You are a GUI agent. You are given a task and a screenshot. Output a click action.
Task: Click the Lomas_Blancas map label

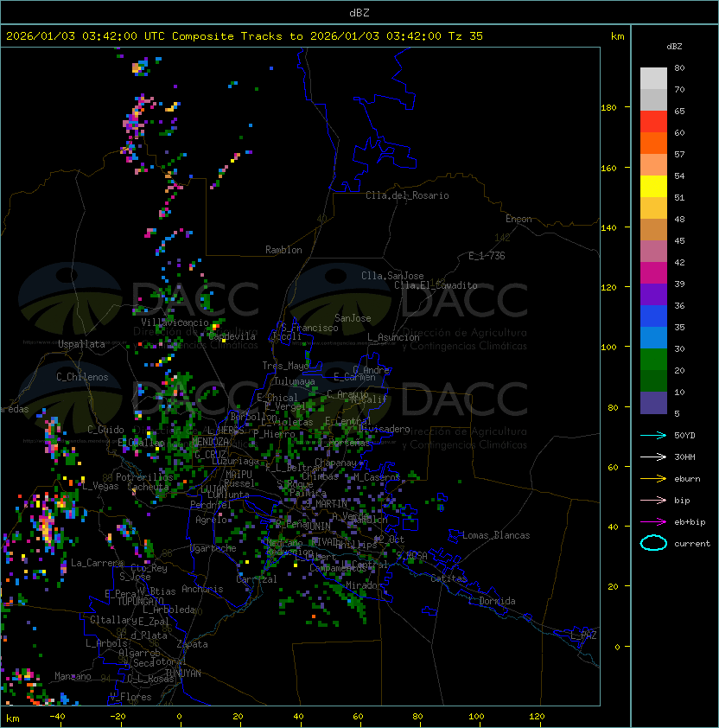tap(496, 535)
